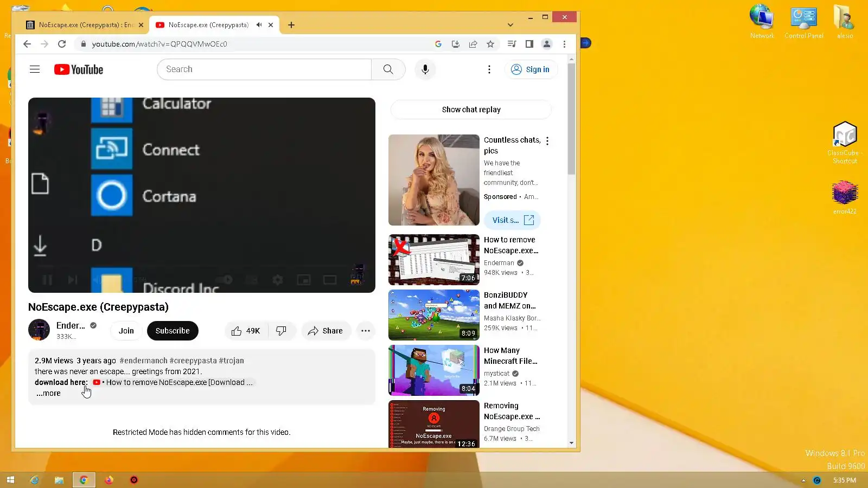Toggle the Chrome side panel
This screenshot has height=488, width=868.
[529, 44]
